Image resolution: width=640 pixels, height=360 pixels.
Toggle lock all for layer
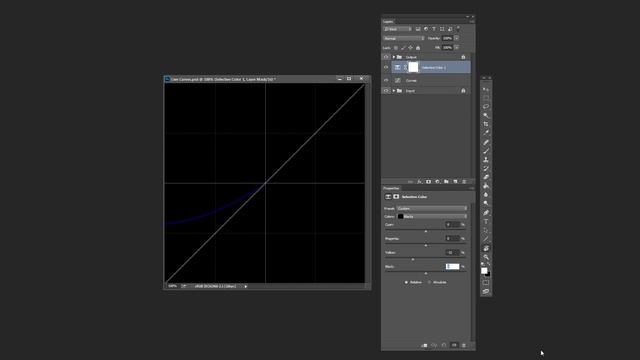click(x=418, y=48)
